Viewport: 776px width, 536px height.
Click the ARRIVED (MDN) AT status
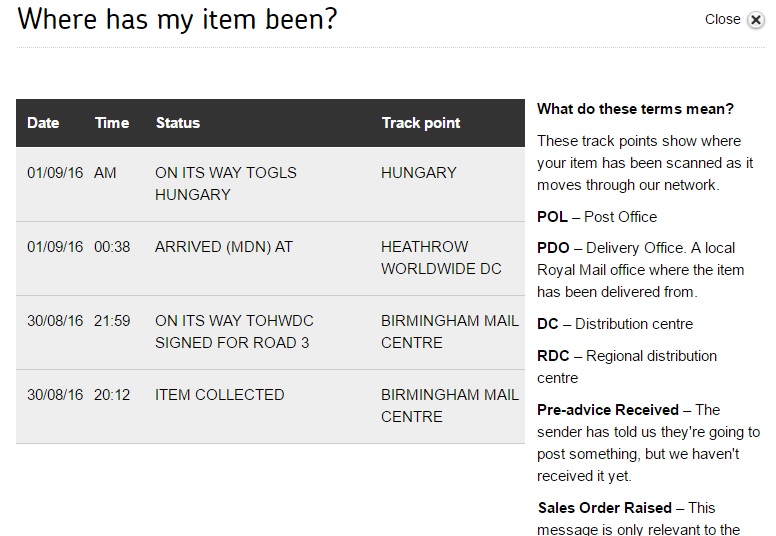pyautogui.click(x=224, y=246)
